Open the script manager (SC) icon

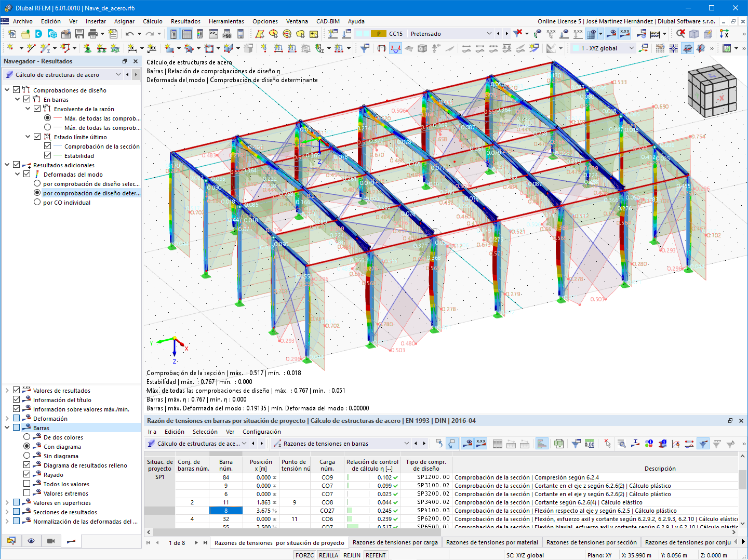click(x=227, y=34)
